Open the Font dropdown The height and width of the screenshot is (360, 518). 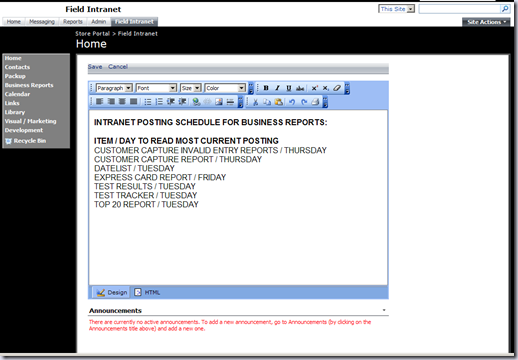[156, 88]
